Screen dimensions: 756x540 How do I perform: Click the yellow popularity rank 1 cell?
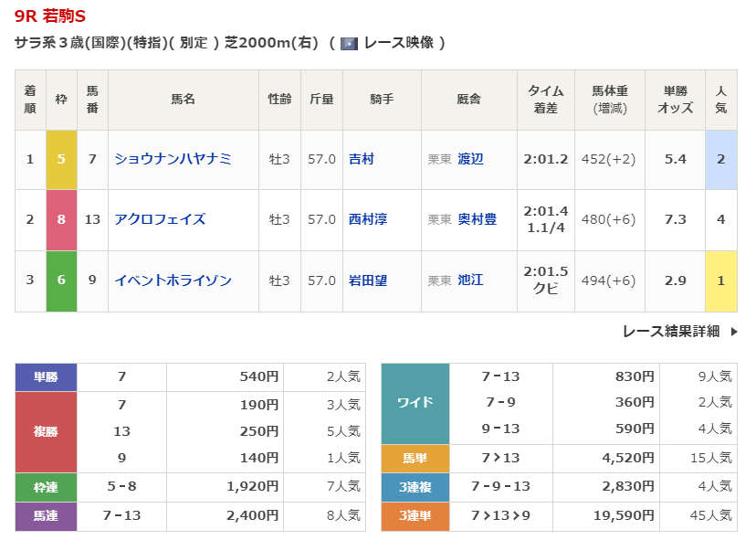tap(721, 281)
